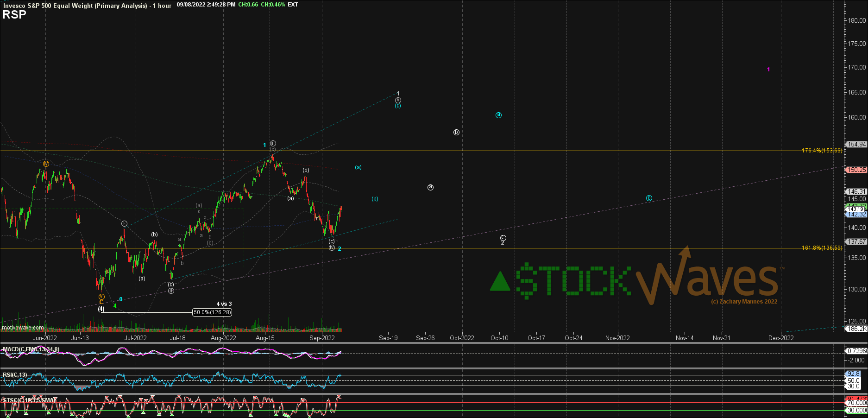Click the 154.94 price axis marker

click(856, 144)
